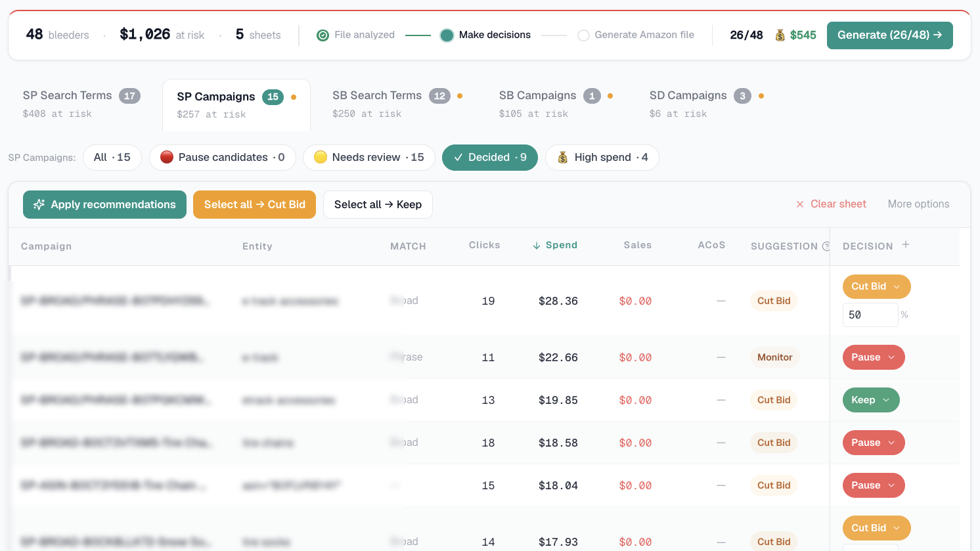Filter by Needs review · 15
The image size is (980, 551).
[x=369, y=158]
